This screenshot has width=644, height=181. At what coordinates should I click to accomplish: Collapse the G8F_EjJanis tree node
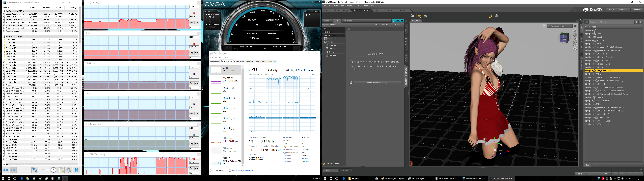[x=592, y=41]
